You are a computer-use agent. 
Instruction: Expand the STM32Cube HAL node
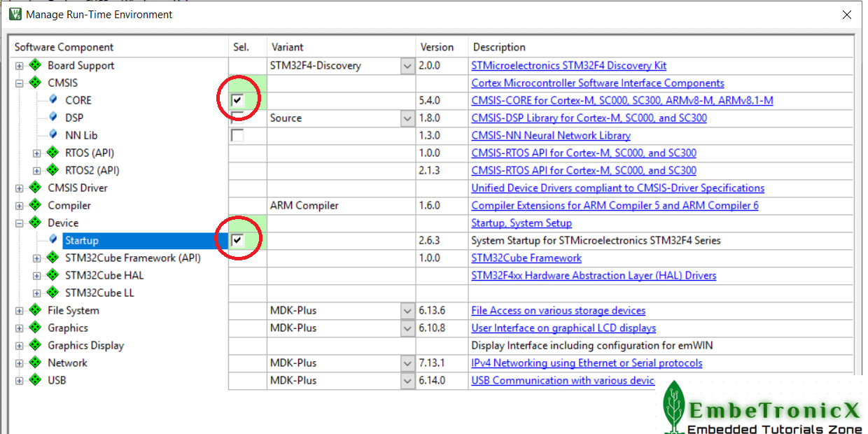coord(37,276)
